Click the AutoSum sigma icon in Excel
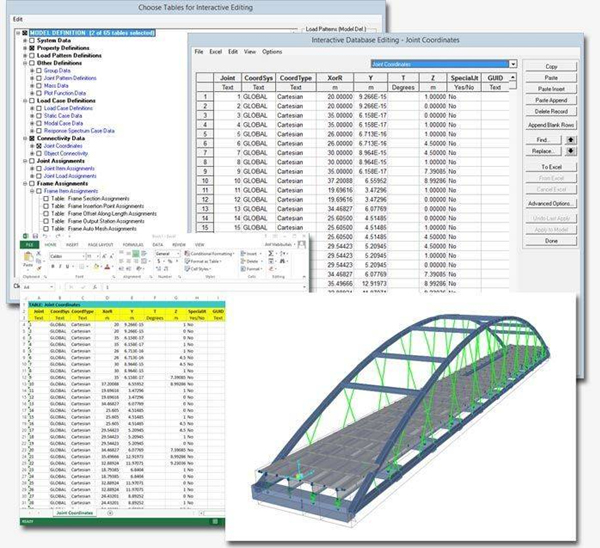The width and height of the screenshot is (600, 548). coord(271,253)
